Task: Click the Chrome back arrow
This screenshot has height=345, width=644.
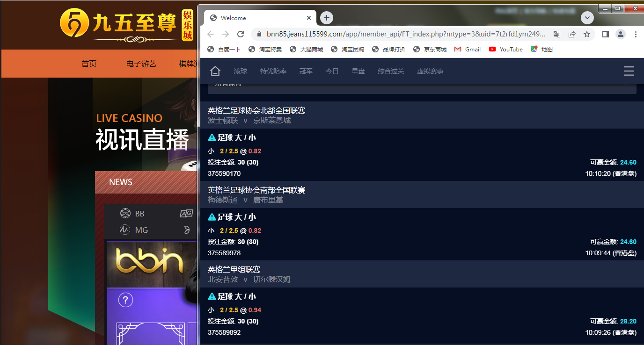Action: point(211,34)
